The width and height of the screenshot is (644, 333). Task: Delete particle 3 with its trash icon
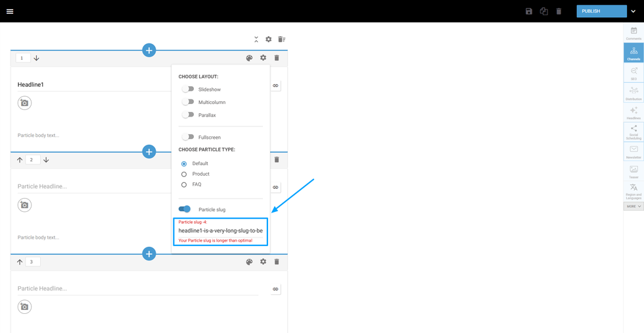coord(277,262)
